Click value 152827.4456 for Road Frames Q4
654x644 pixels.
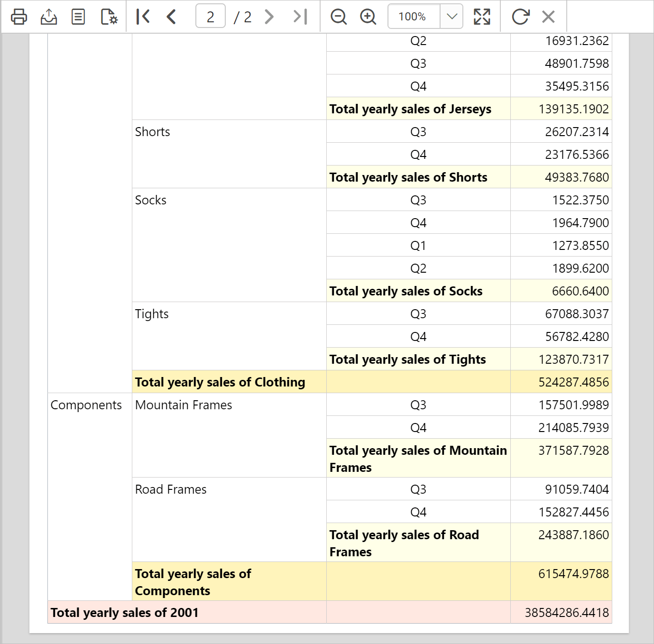pos(562,512)
